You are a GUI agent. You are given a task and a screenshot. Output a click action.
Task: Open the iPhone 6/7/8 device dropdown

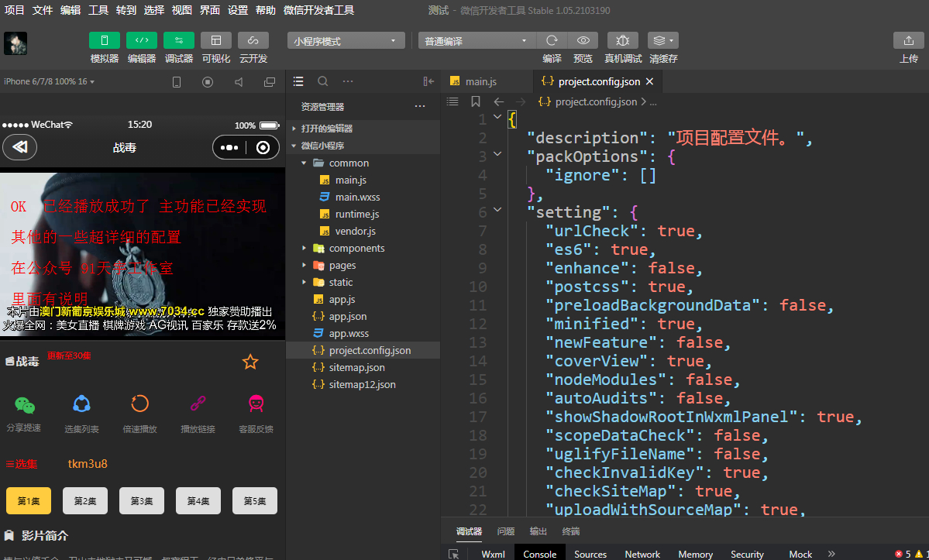(49, 81)
